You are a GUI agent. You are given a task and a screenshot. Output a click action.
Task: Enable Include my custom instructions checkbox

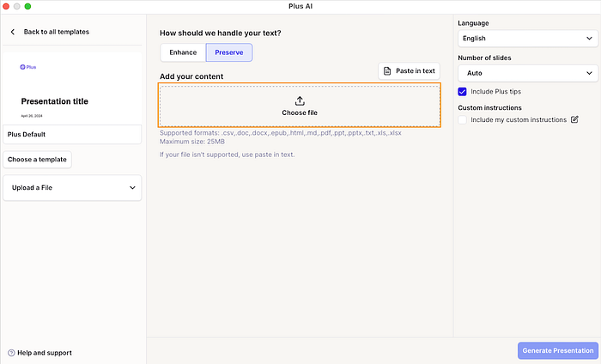(462, 120)
